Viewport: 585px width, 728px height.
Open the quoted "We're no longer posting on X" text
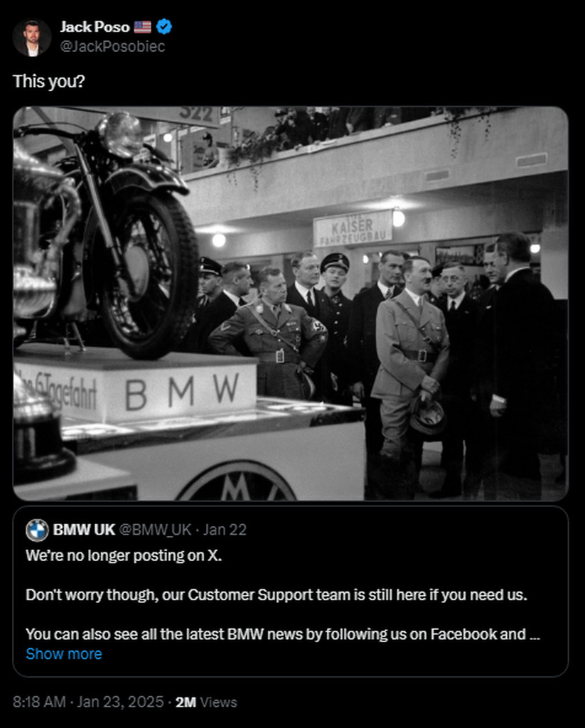pos(124,555)
